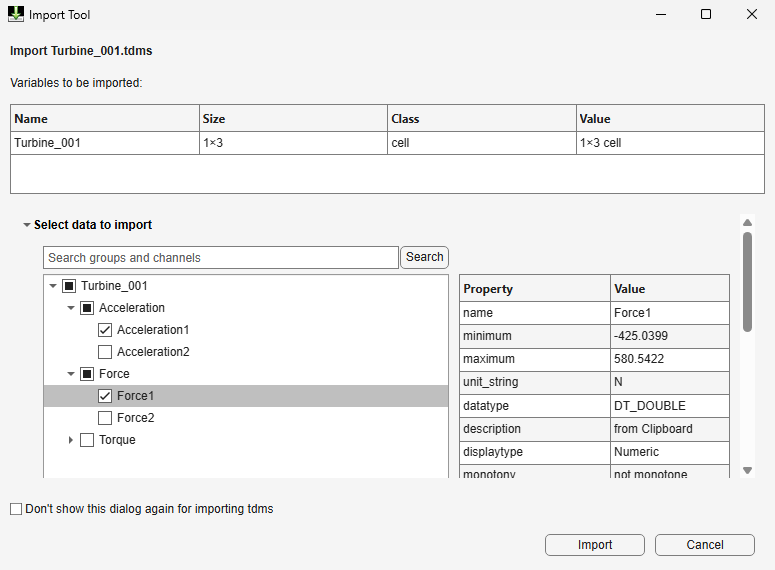Select the Acceleration1 tree label
This screenshot has height=570, width=775.
point(153,330)
